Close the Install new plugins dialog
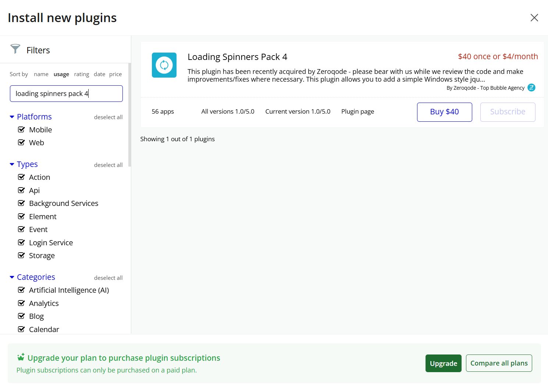This screenshot has height=392, width=548. pyautogui.click(x=534, y=18)
